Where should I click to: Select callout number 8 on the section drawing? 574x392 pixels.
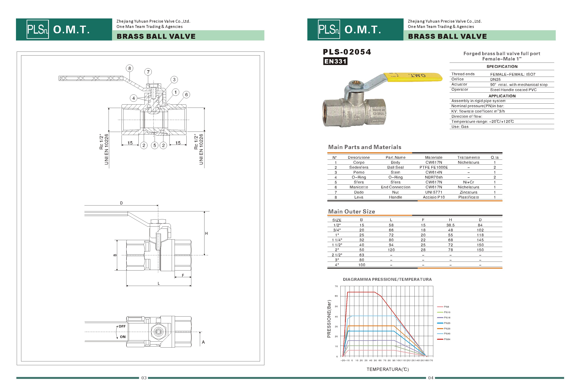coord(129,68)
